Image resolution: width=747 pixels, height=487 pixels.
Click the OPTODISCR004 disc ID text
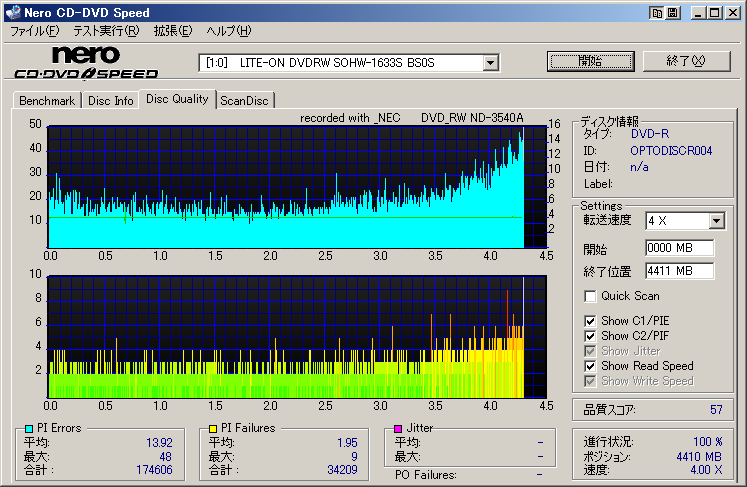[x=671, y=151]
